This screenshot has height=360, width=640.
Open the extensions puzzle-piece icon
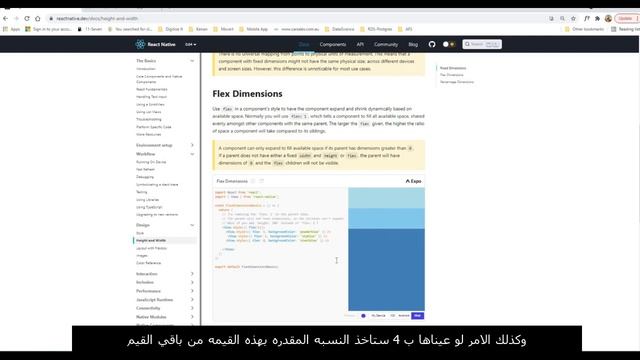pos(597,18)
